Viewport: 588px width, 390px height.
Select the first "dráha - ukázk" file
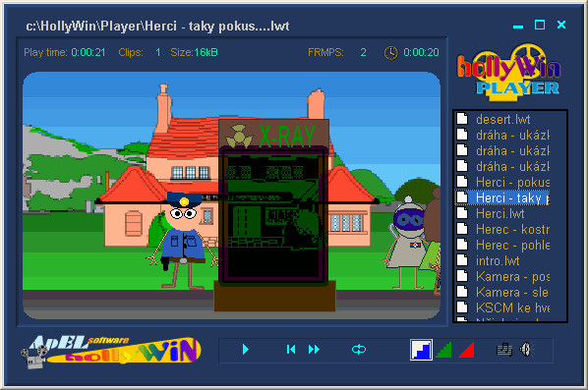tap(512, 136)
